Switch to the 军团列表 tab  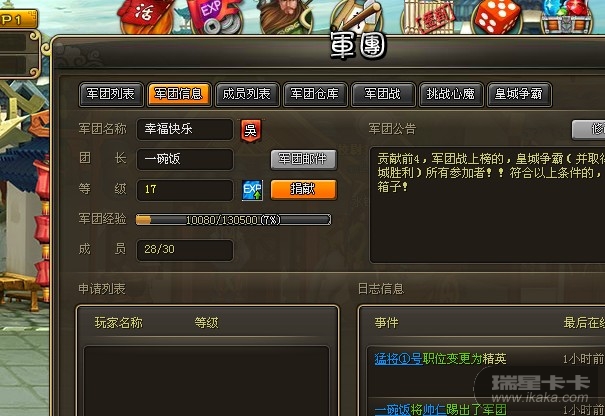[111, 94]
